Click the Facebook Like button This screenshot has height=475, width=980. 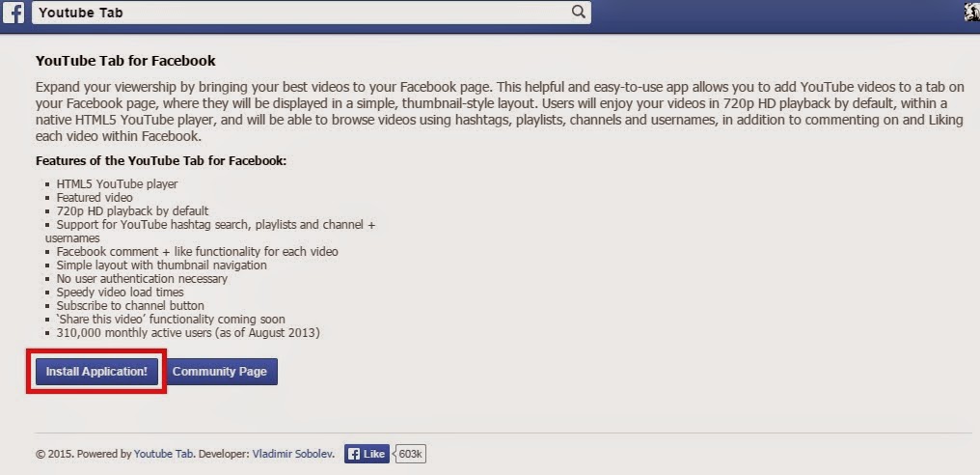point(367,454)
